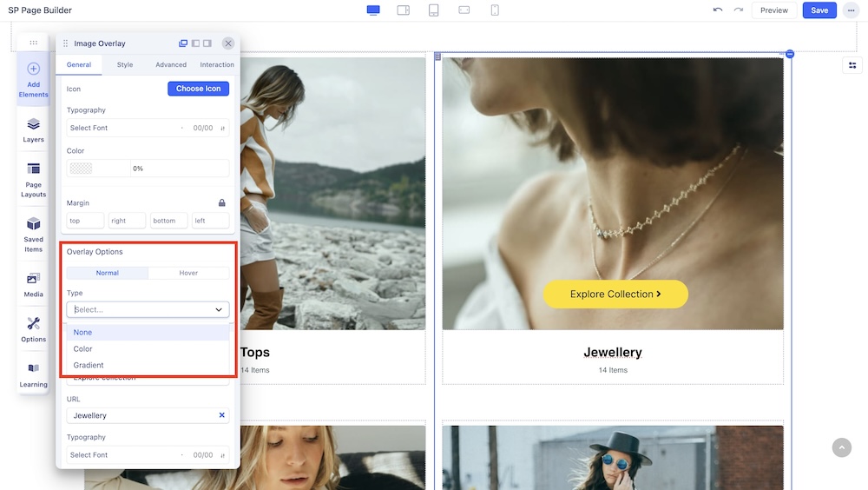This screenshot has height=490, width=868.
Task: Choose Gradient from the Type list
Action: [89, 365]
